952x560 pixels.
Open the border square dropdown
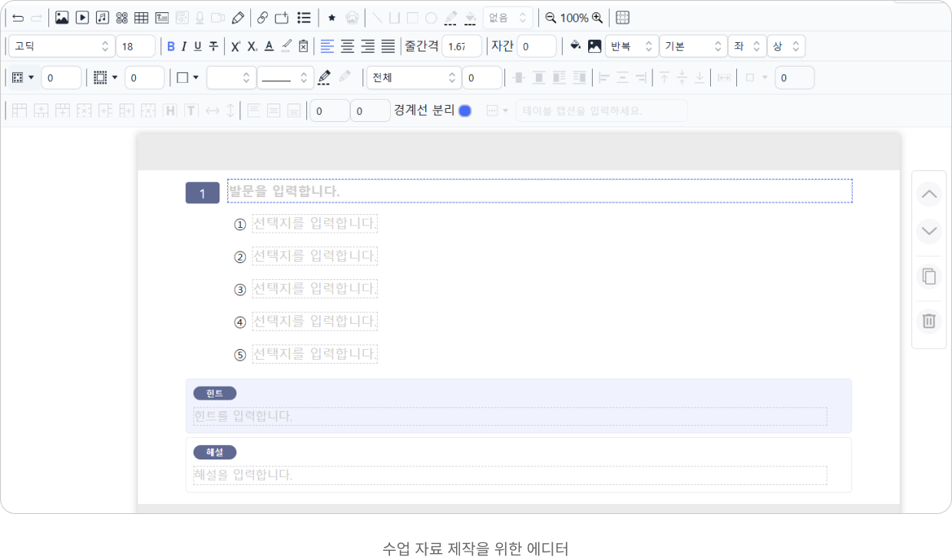tap(187, 77)
